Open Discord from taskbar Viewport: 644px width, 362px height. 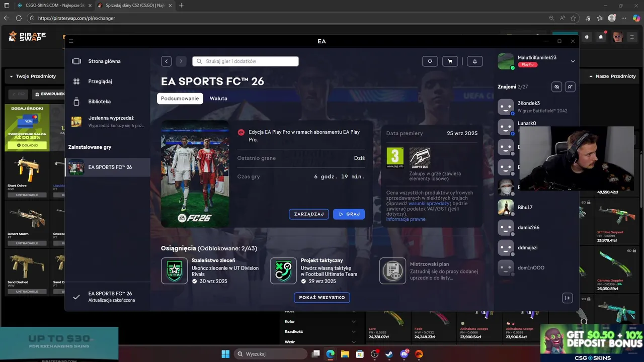pos(404,354)
